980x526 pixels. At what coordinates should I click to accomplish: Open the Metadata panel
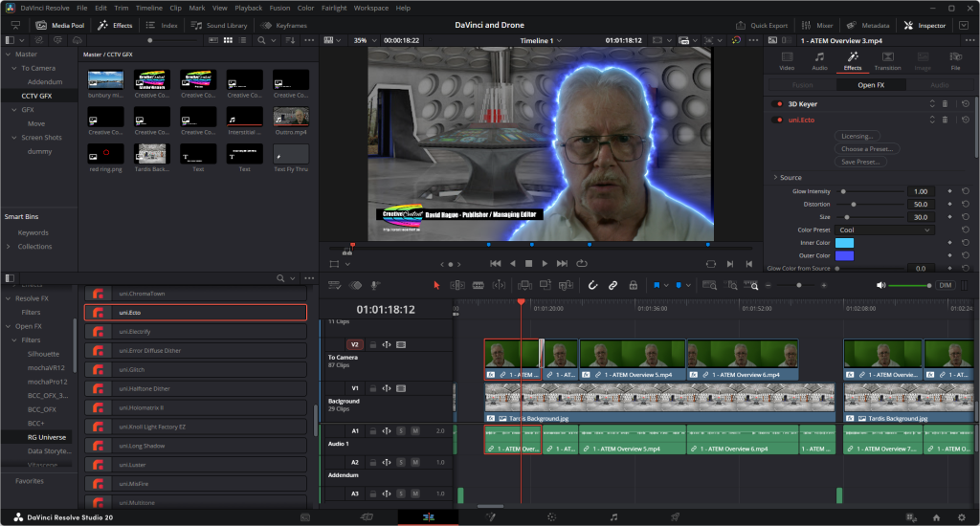point(867,26)
